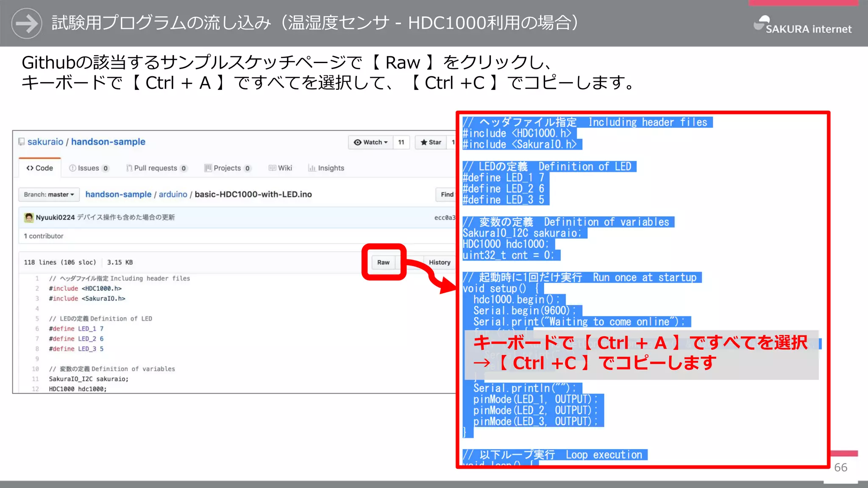This screenshot has height=488, width=868.
Task: Click the 118 lines (106 sloc) text
Action: 60,262
